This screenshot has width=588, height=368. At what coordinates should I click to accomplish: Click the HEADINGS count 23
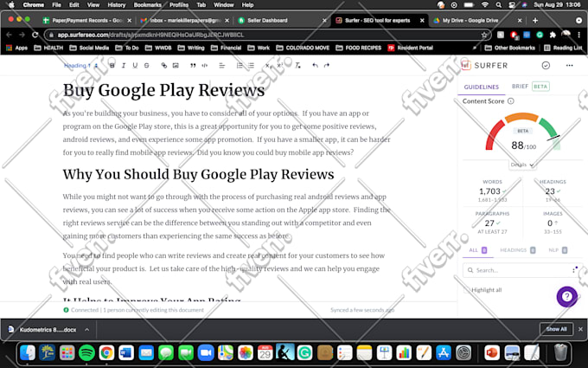550,191
